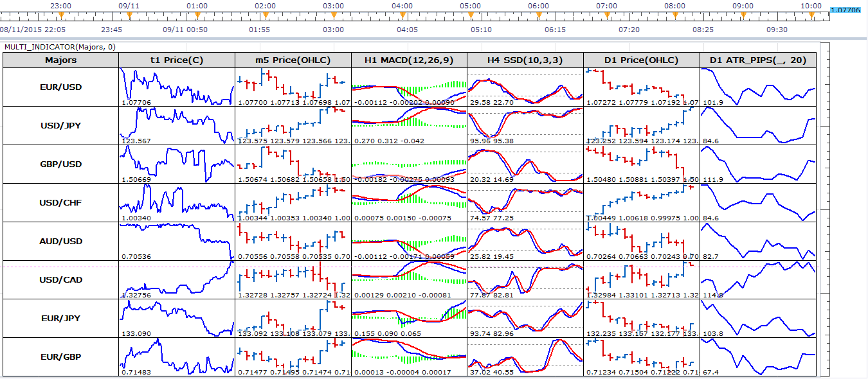Select the 08:00 timeline marker
This screenshot has height=379, width=868.
(x=674, y=5)
